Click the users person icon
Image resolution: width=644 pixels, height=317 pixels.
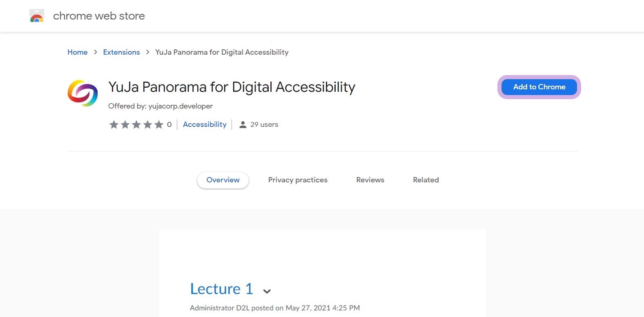click(243, 124)
